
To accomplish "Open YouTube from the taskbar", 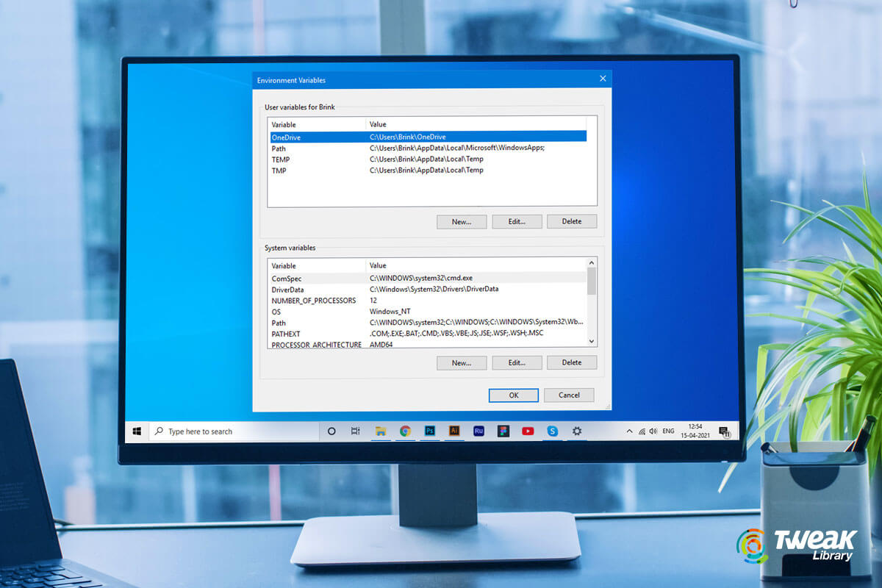I will (527, 431).
